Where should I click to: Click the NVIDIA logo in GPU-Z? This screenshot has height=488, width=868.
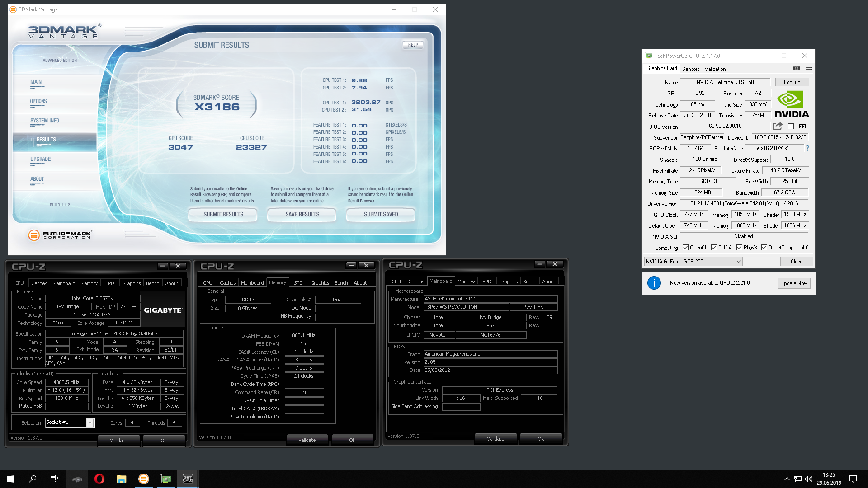[792, 104]
